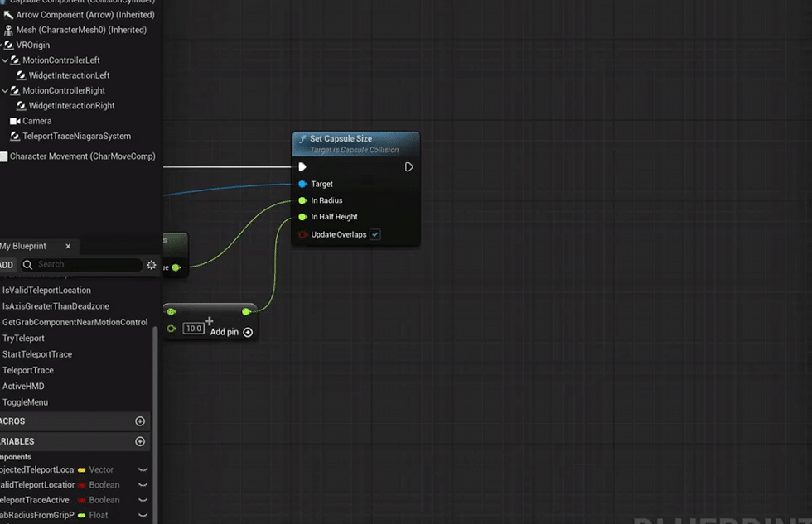Click the output pin of the add node
812x524 pixels.
click(247, 311)
